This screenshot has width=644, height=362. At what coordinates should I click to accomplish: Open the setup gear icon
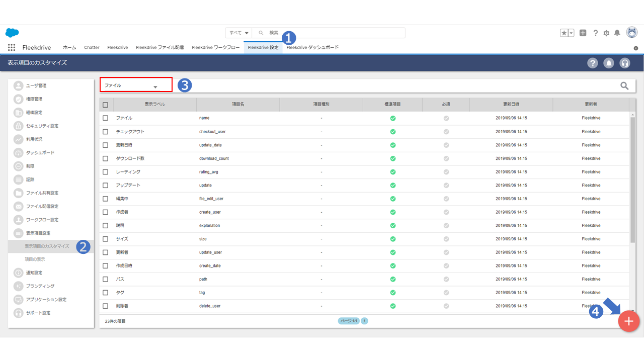click(x=606, y=33)
